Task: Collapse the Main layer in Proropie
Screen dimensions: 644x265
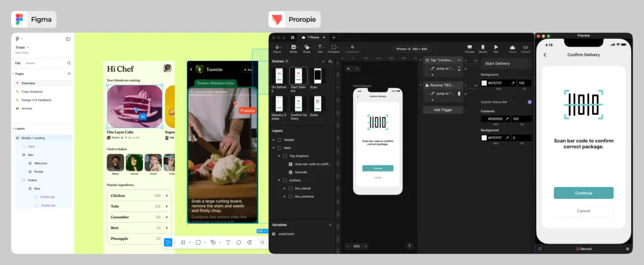Action: coord(274,148)
